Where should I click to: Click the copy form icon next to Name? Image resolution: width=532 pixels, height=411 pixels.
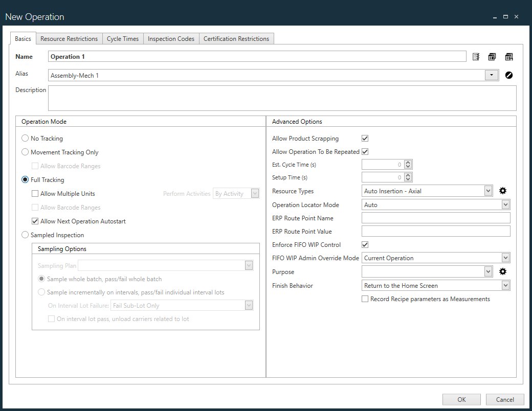(492, 56)
